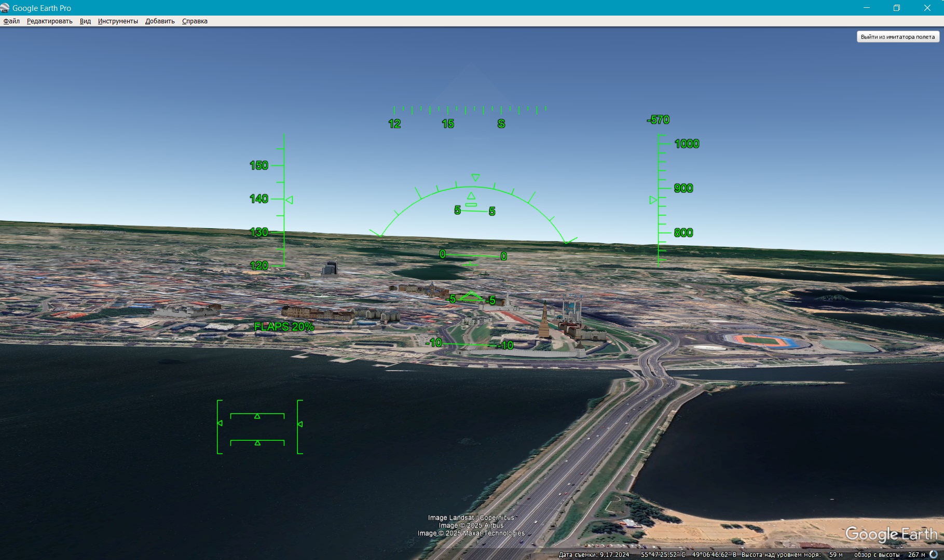Click the bank angle pointer atop the arc
Image resolution: width=944 pixels, height=560 pixels.
(x=475, y=178)
